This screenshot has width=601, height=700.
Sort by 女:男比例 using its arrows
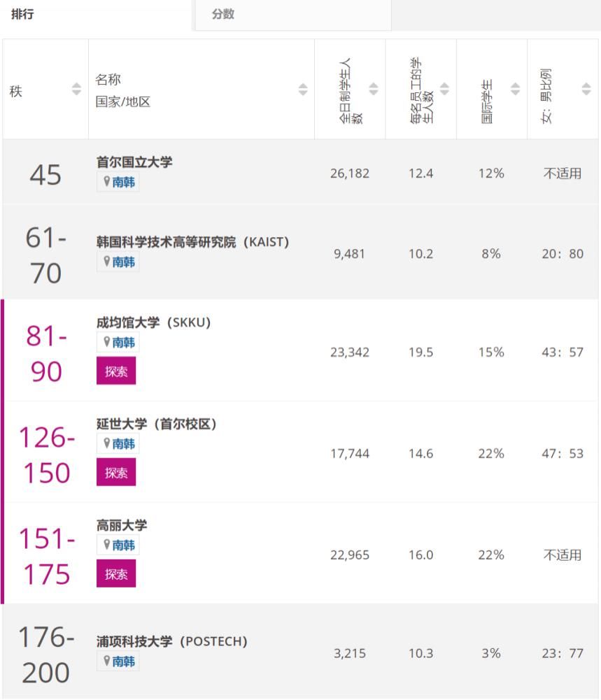click(x=586, y=87)
